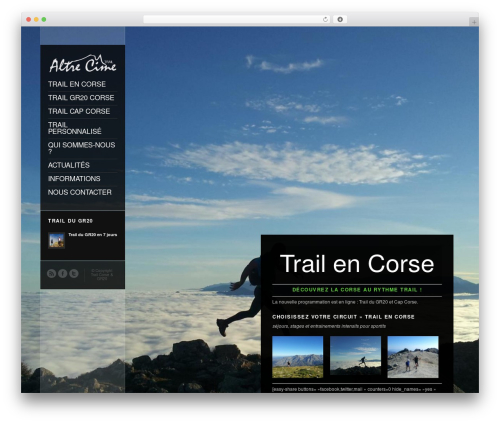This screenshot has height=423, width=500.
Task: Open the Facebook social icon
Action: 63,273
